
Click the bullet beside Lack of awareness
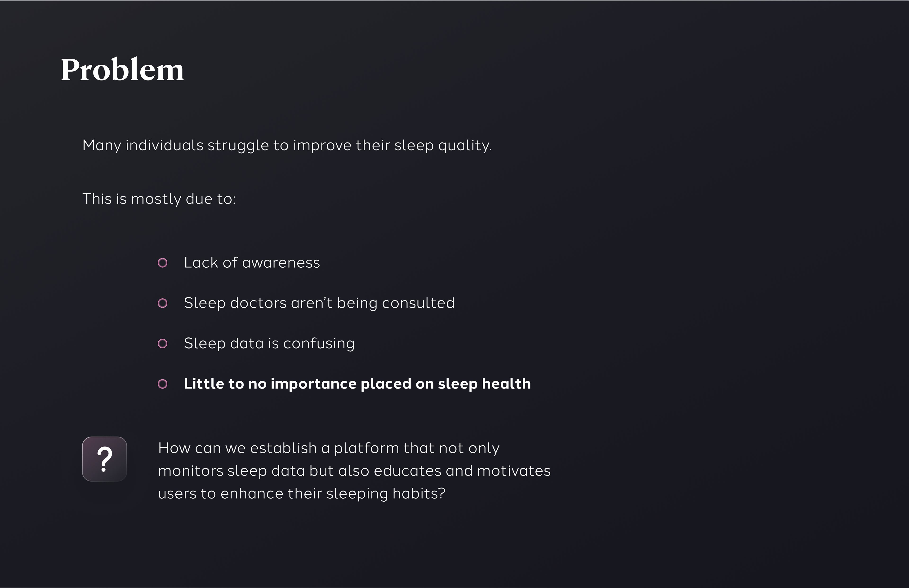click(162, 263)
